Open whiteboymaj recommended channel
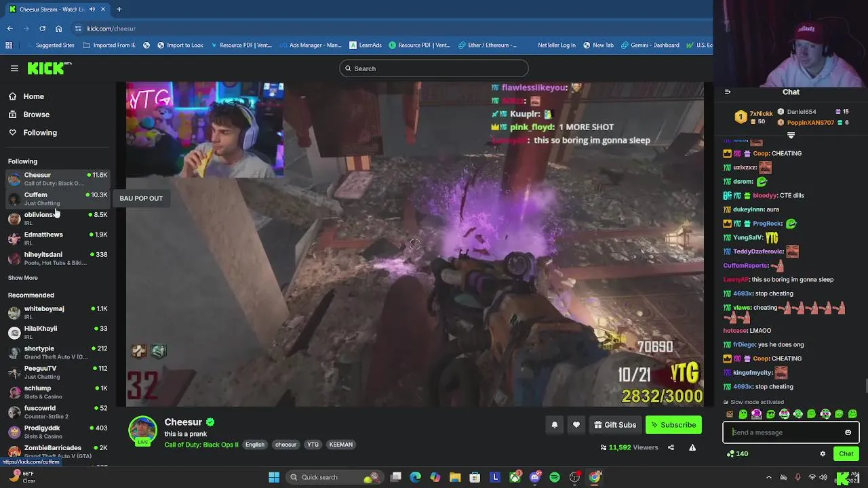Screen dimensions: 868x488 [x=58, y=312]
